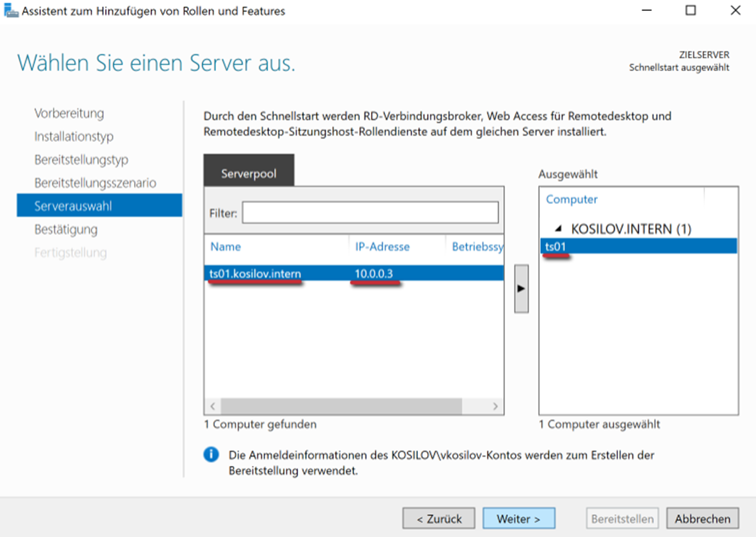The height and width of the screenshot is (537, 756).
Task: Select ts01 in the selected list
Action: [x=555, y=246]
